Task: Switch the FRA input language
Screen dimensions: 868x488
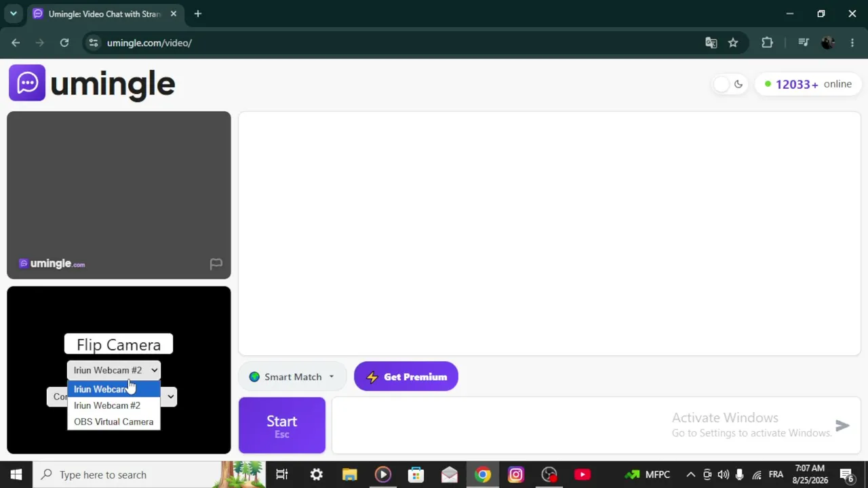Action: point(776,474)
